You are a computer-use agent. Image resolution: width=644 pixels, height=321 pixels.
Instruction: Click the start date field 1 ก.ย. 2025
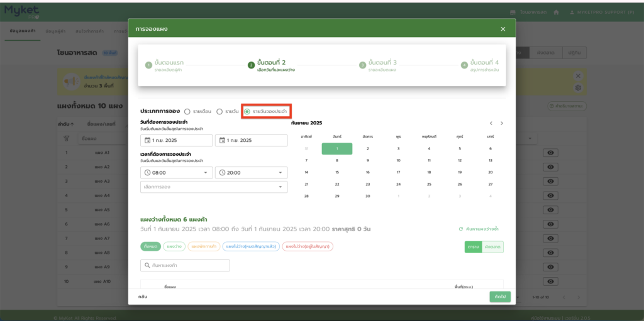pos(177,140)
